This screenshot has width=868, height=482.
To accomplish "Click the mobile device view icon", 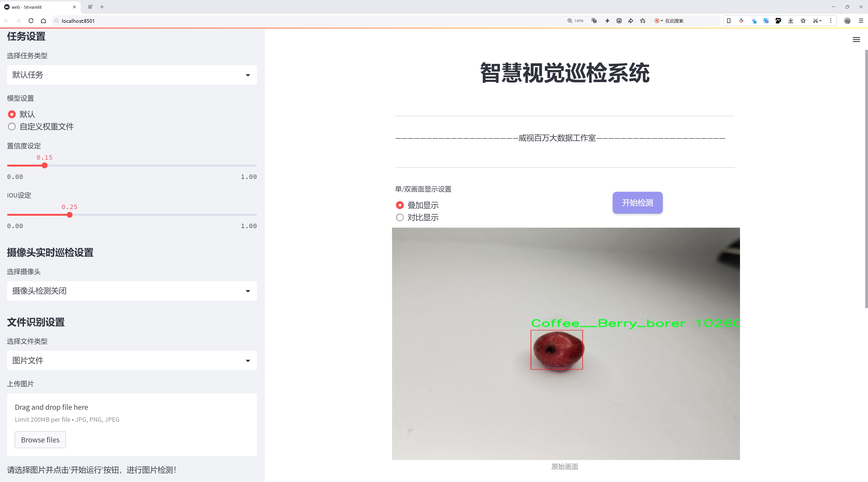I will coord(729,20).
